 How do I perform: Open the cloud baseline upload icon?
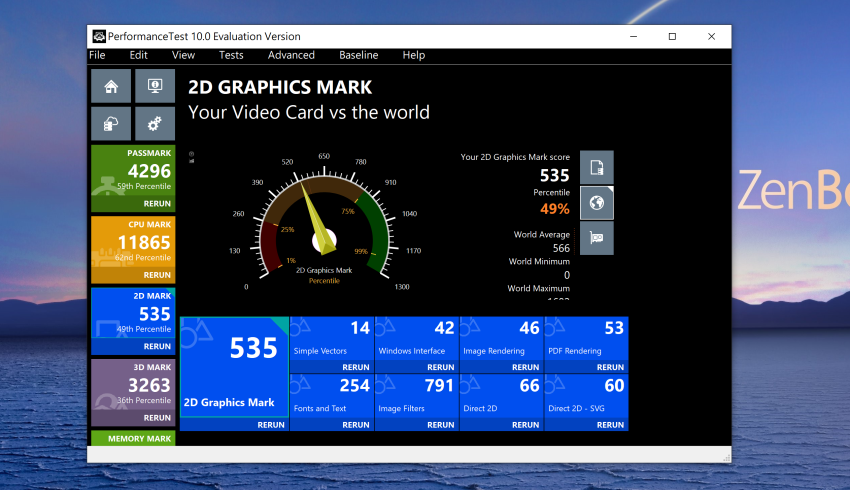click(111, 124)
